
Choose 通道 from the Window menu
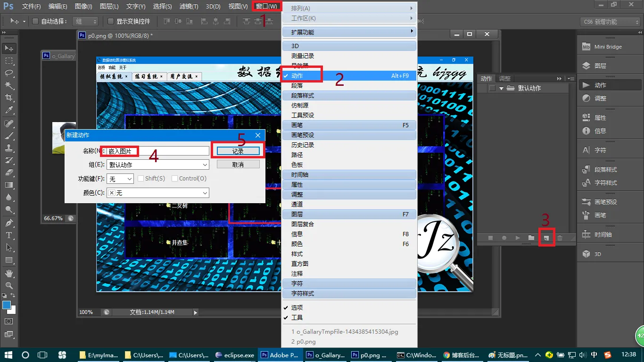tap(349, 204)
